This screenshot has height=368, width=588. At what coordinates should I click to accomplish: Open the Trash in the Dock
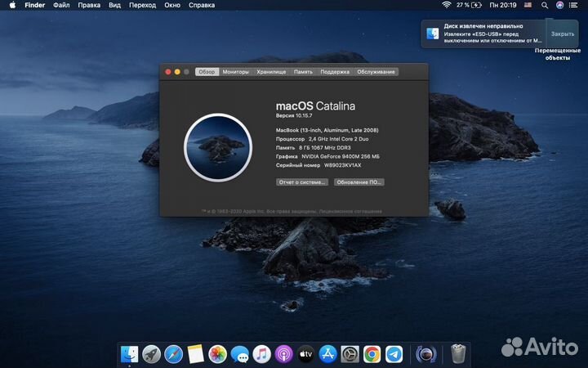point(458,354)
